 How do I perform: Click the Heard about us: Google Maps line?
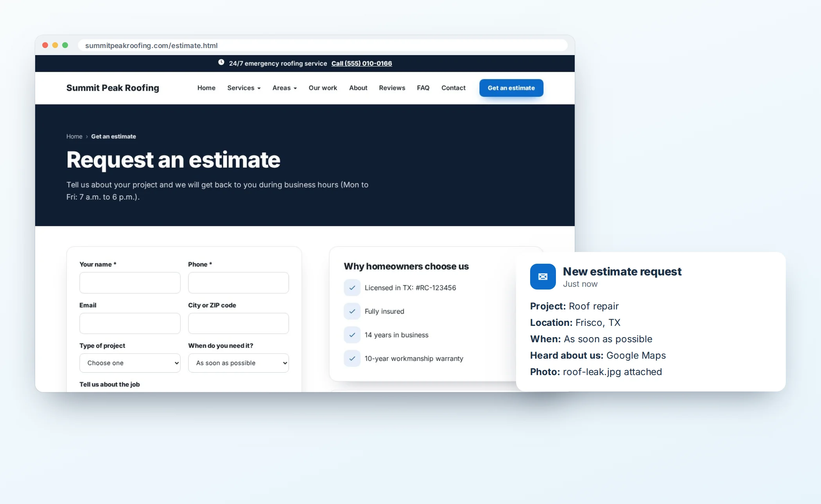point(598,355)
